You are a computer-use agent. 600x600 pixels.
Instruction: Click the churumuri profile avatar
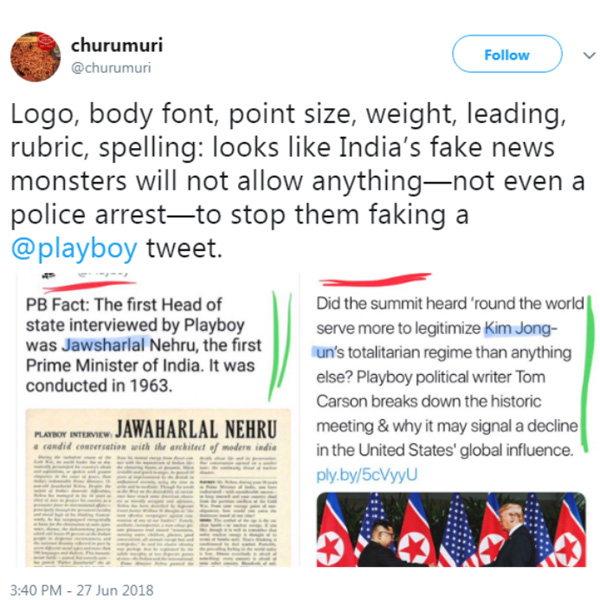pos(35,57)
